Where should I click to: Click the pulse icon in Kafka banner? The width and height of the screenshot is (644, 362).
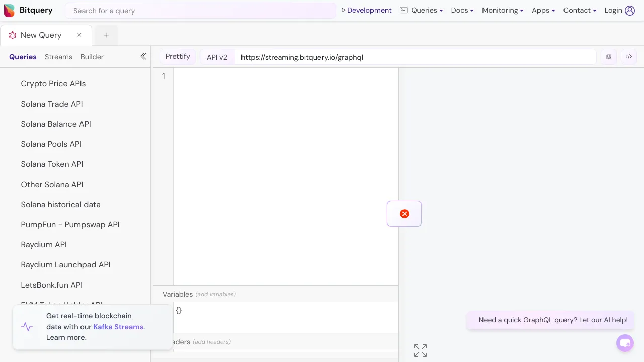point(27,327)
